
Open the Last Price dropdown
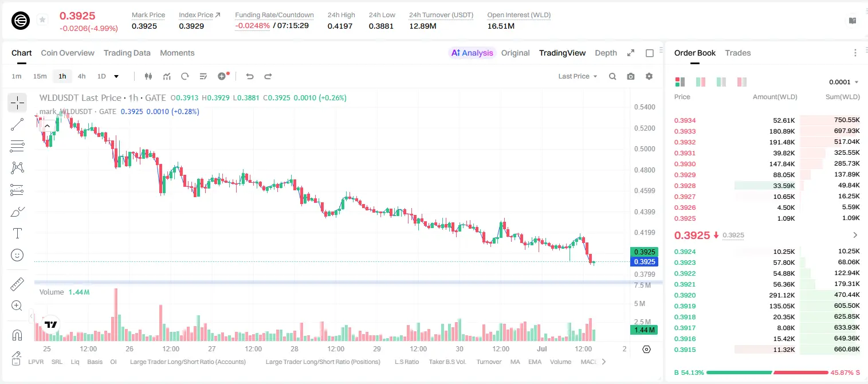tap(578, 76)
